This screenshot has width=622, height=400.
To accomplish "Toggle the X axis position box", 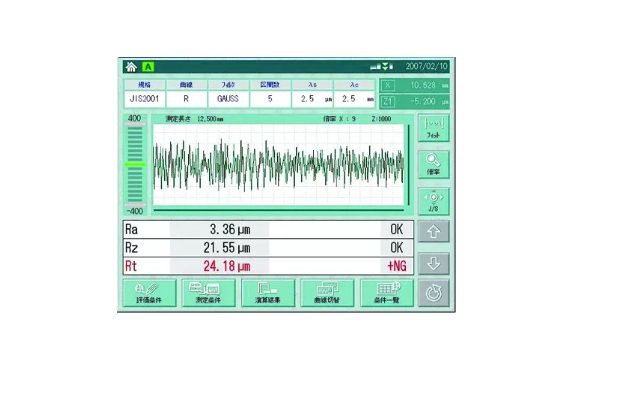I will tap(415, 85).
